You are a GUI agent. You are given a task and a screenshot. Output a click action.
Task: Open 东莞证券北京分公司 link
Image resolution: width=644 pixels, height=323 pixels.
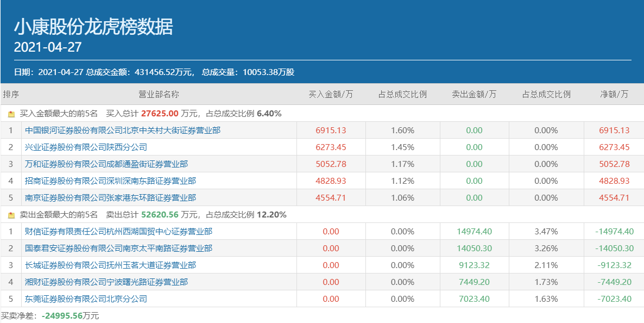86,299
